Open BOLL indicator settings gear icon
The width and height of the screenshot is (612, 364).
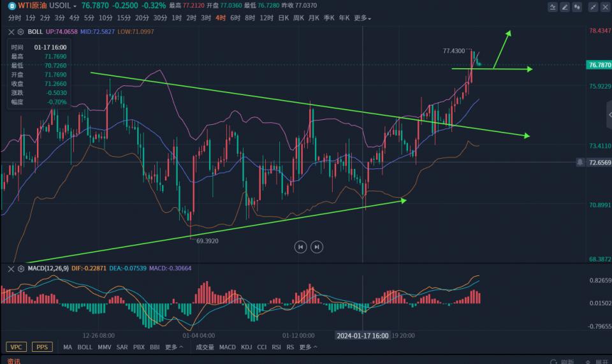(x=20, y=32)
